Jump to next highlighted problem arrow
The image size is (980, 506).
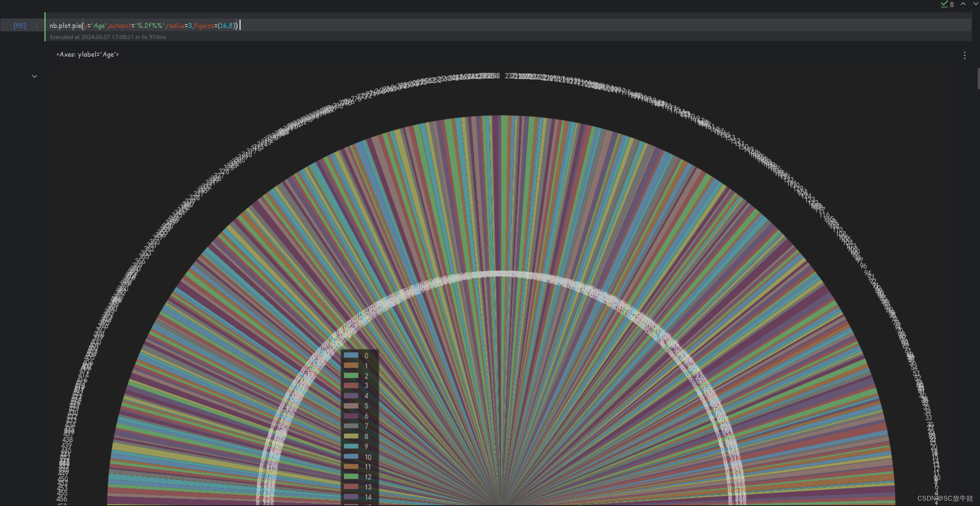[975, 4]
